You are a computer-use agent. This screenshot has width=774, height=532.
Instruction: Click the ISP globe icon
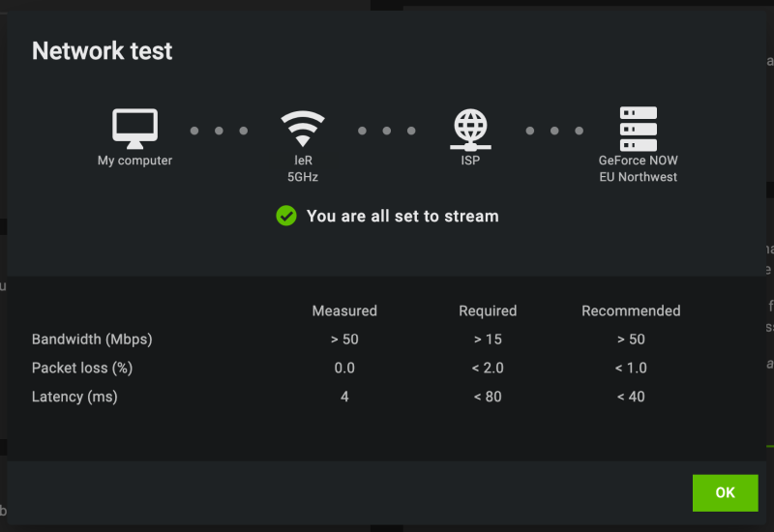[470, 128]
